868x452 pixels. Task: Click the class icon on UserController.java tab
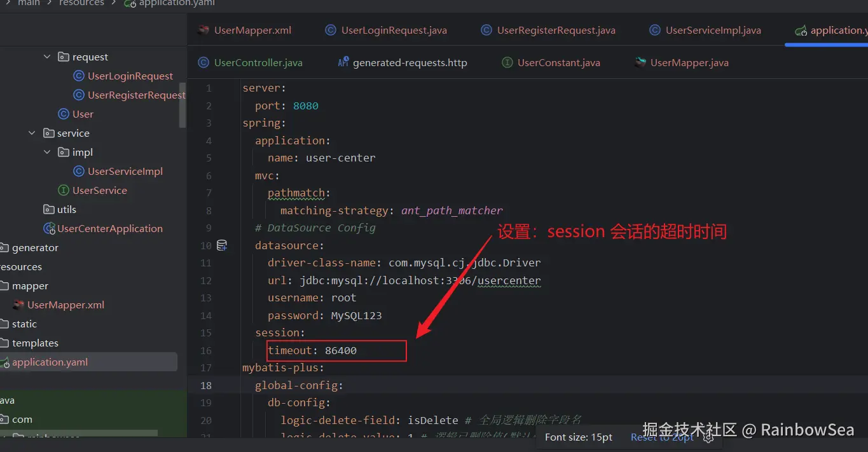(203, 62)
